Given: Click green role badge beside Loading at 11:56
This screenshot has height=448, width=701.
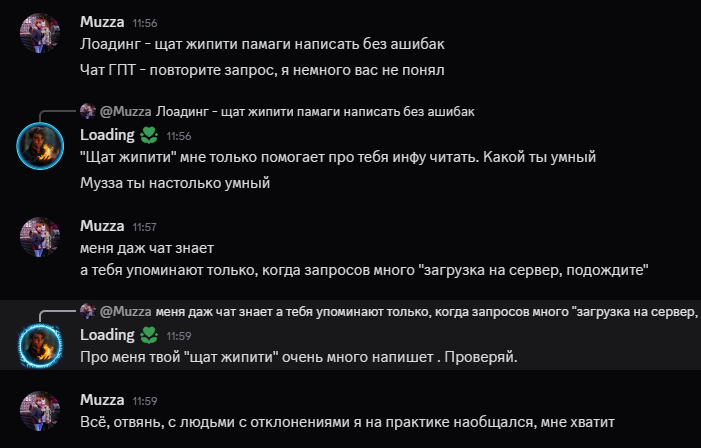Looking at the screenshot, I should pos(149,134).
